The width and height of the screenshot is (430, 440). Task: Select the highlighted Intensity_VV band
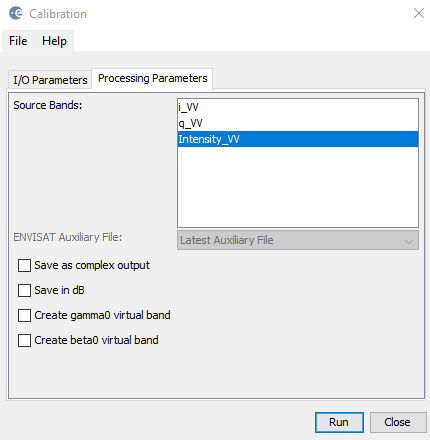(x=298, y=139)
